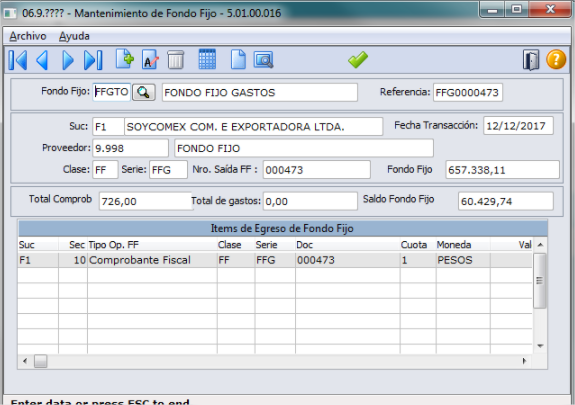Open help with orange question mark
Viewport: 575px width, 405px height.
[556, 59]
